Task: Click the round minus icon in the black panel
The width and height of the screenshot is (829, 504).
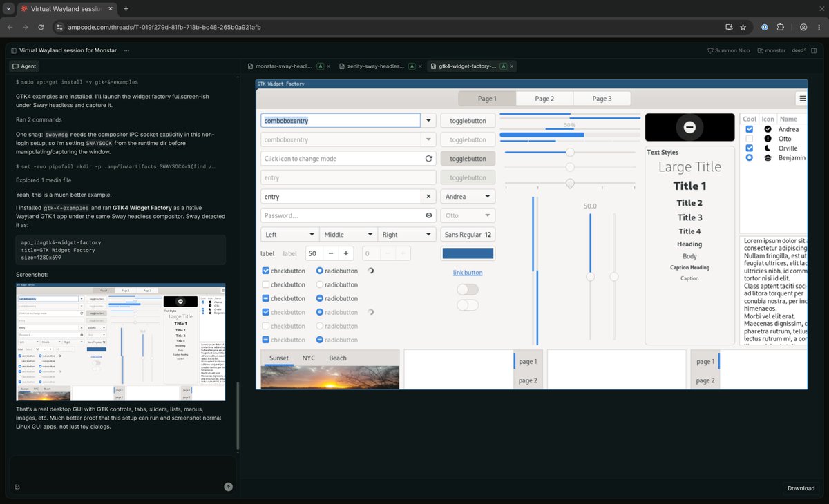Action: pyautogui.click(x=689, y=127)
